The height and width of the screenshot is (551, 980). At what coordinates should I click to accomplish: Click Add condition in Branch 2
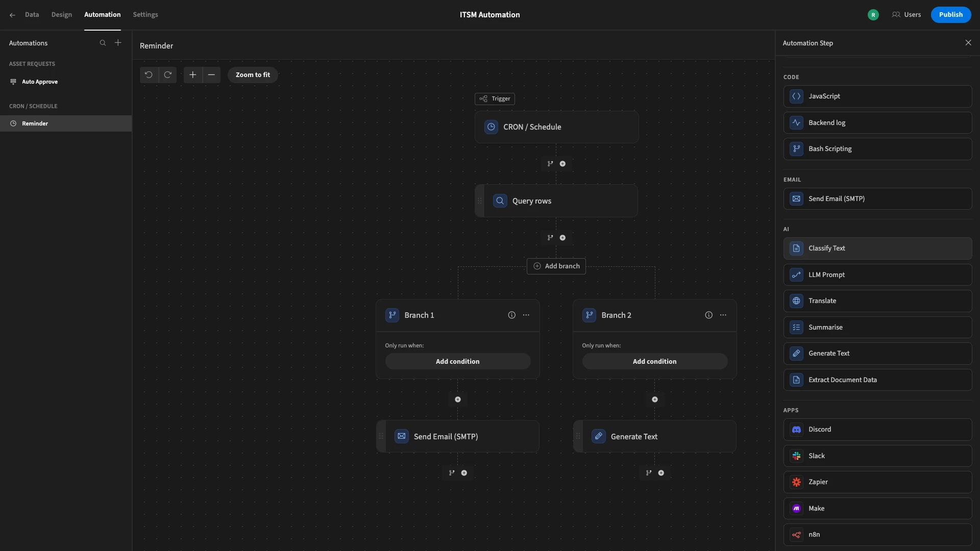pos(654,361)
